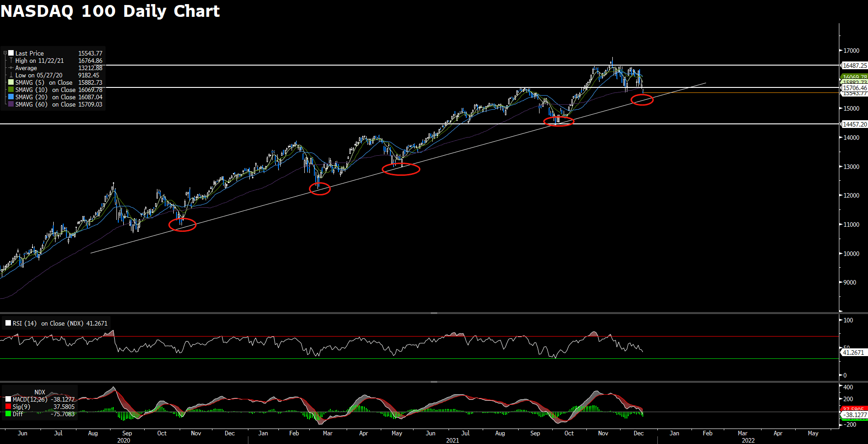Click the 17000 price axis label
Screen dimensions: 868x444
(851, 51)
